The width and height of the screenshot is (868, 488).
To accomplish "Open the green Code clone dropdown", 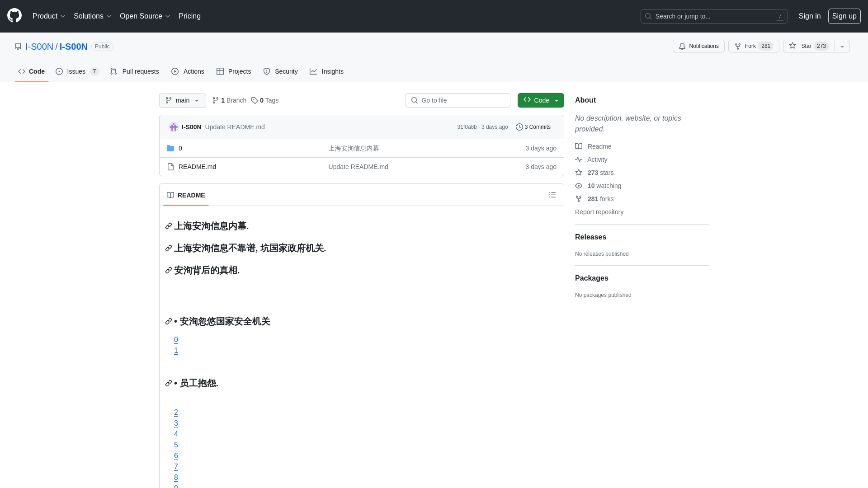I will click(x=541, y=100).
